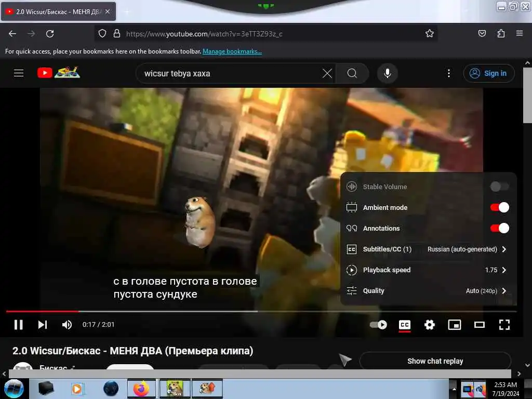This screenshot has height=399, width=532.
Task: Click the video time display 0:17 / 2:01
Action: coord(98,325)
